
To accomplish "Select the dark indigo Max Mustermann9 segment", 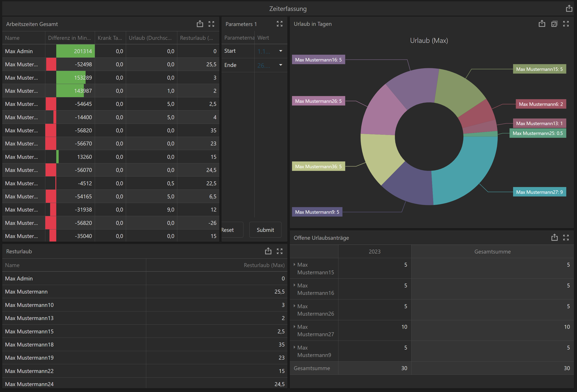I will (410, 185).
